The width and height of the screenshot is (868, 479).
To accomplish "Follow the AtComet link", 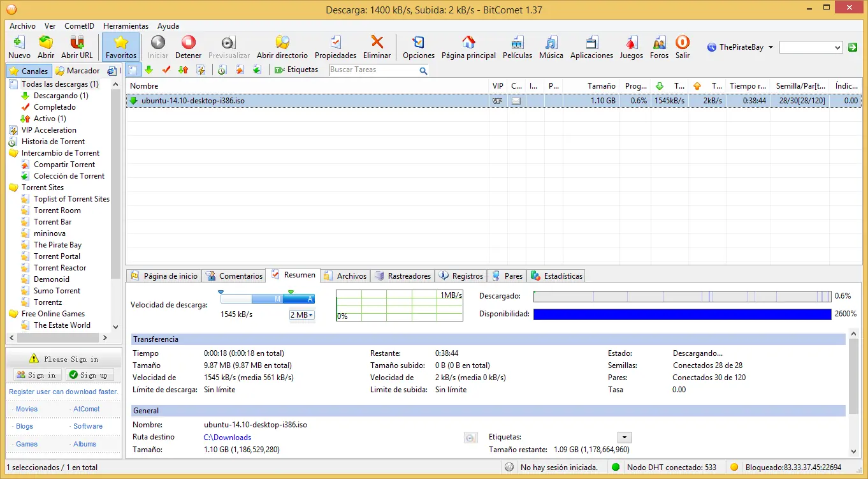I will [87, 409].
